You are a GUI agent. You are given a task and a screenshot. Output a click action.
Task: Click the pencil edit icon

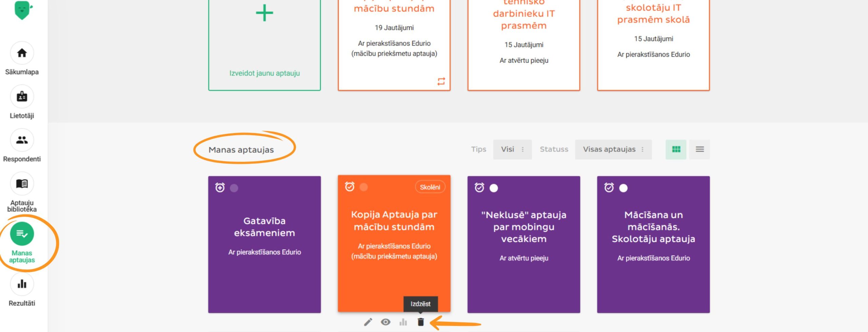click(x=368, y=322)
